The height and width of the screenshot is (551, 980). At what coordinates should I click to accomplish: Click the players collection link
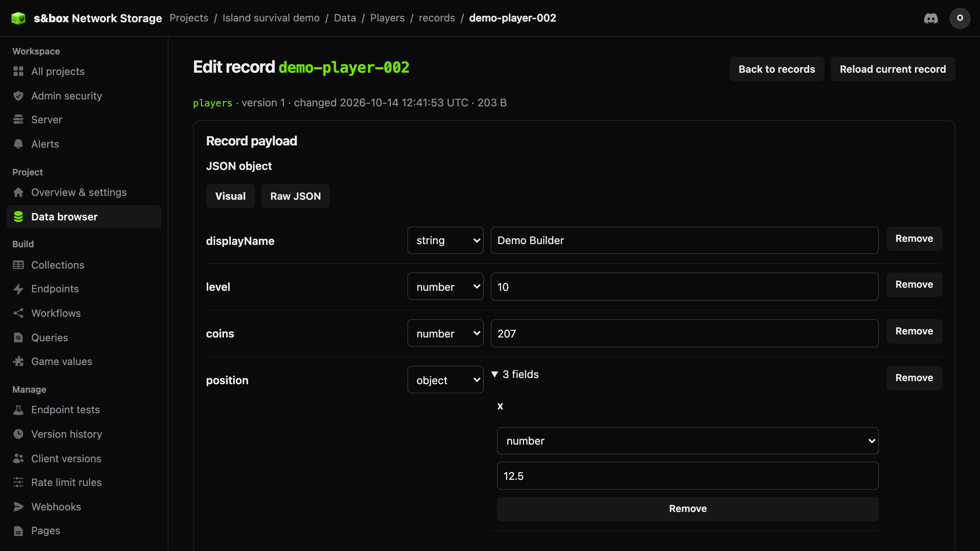[212, 103]
